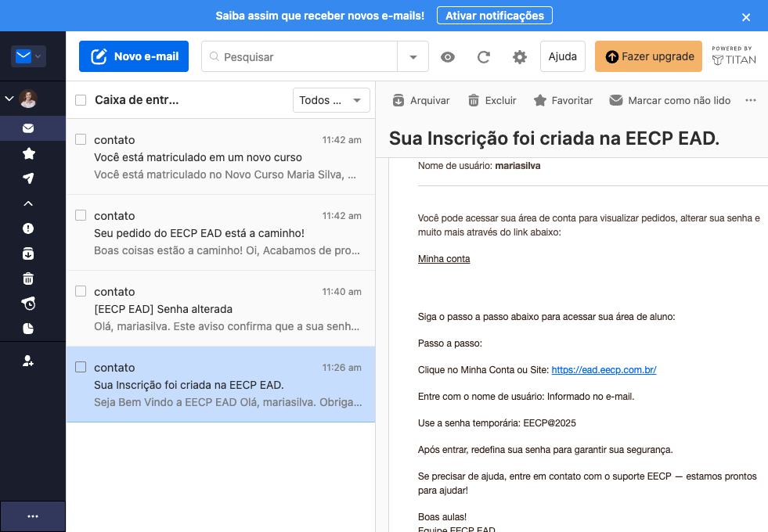Click the username mariasilva in email body
This screenshot has height=532, width=768.
coord(517,166)
